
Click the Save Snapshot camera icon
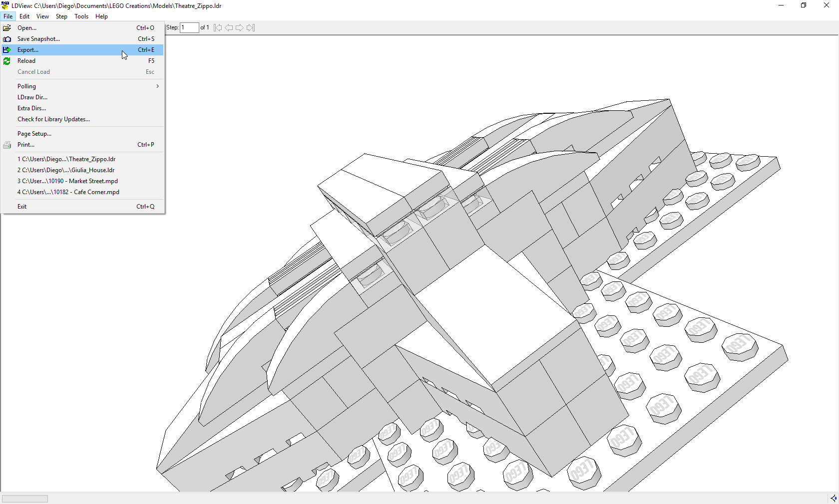7,39
